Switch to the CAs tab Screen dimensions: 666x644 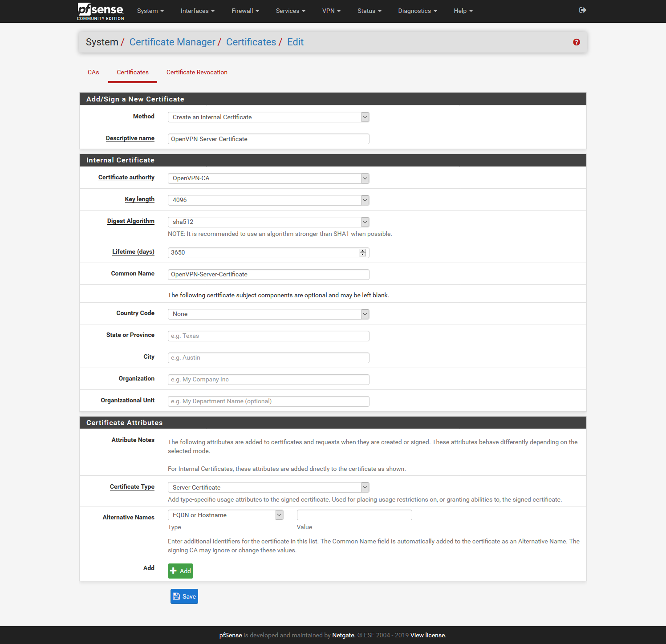[x=93, y=72]
